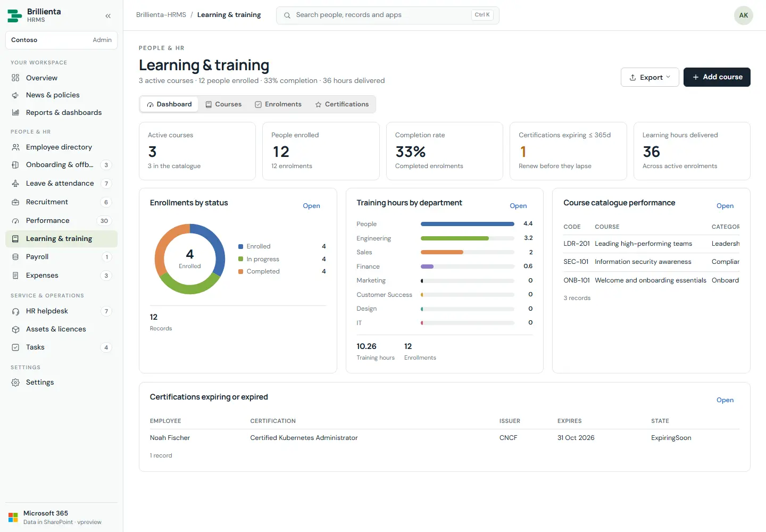Viewport: 766px width, 532px height.
Task: Click the Brillienta HRMS logo icon
Action: (x=14, y=15)
